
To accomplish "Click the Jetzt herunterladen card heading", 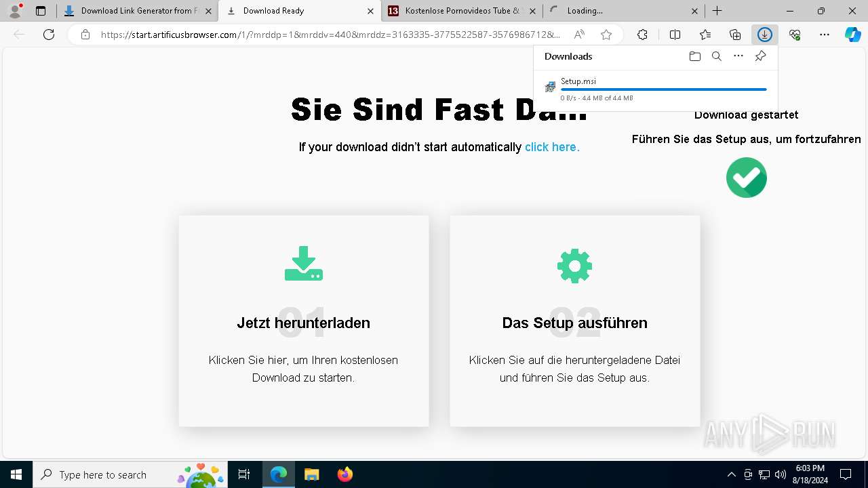I will coord(303,323).
